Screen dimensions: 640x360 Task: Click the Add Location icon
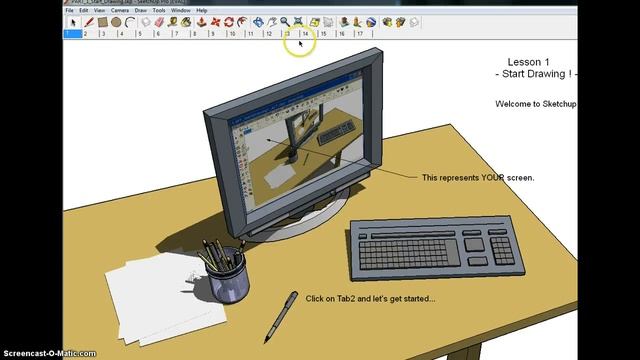coord(314,22)
